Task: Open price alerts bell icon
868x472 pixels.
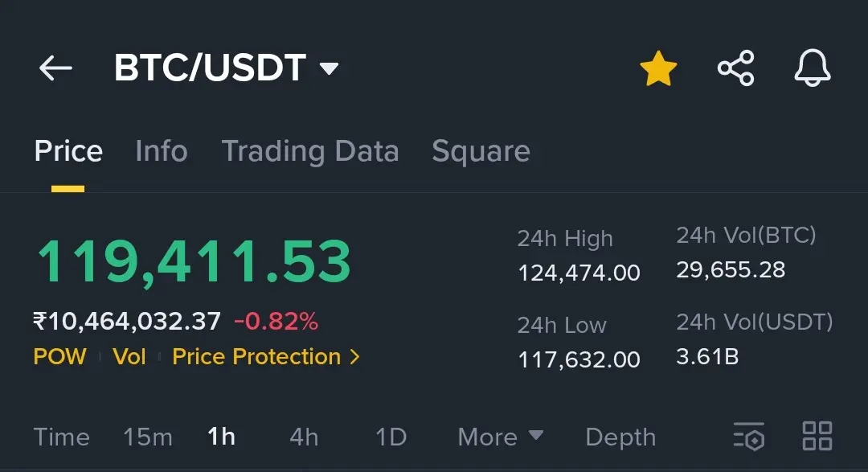Action: [x=812, y=68]
